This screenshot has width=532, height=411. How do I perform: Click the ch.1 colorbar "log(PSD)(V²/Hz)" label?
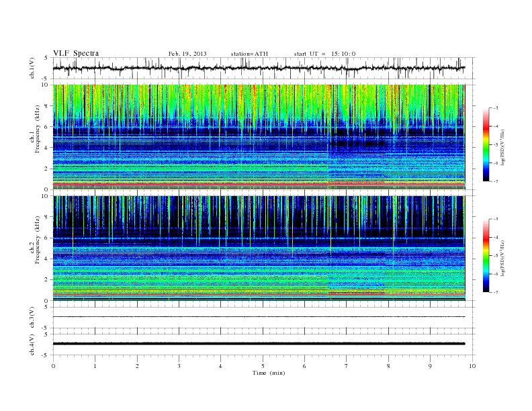503,147
